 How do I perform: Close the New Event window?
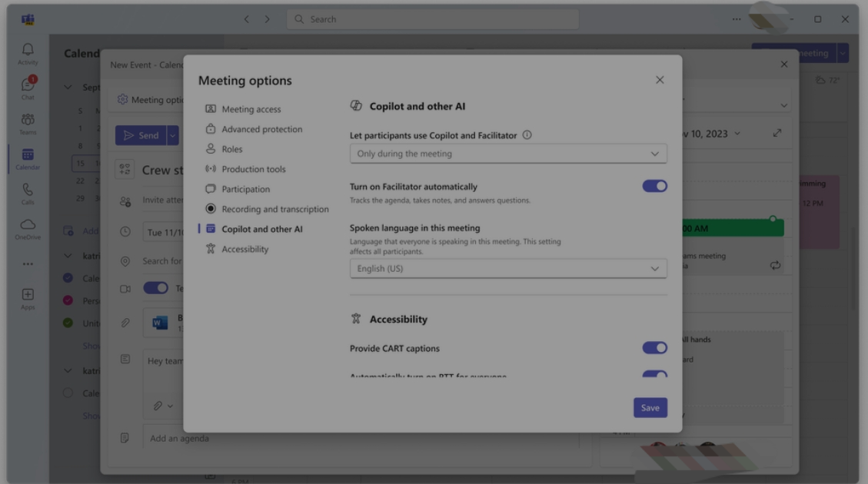(x=784, y=65)
